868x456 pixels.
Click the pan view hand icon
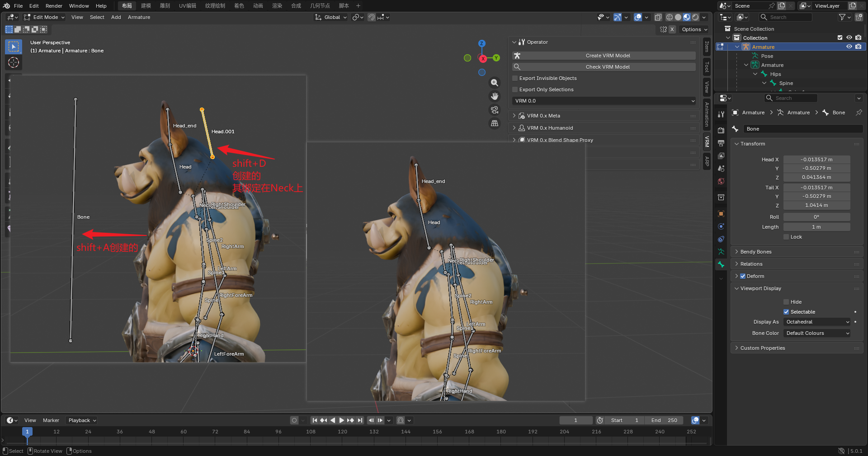click(495, 96)
